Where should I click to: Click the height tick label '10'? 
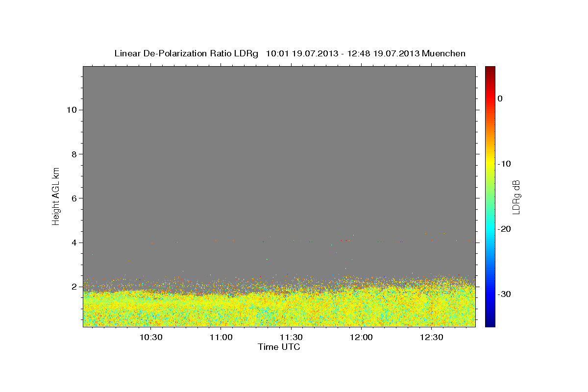coord(72,110)
